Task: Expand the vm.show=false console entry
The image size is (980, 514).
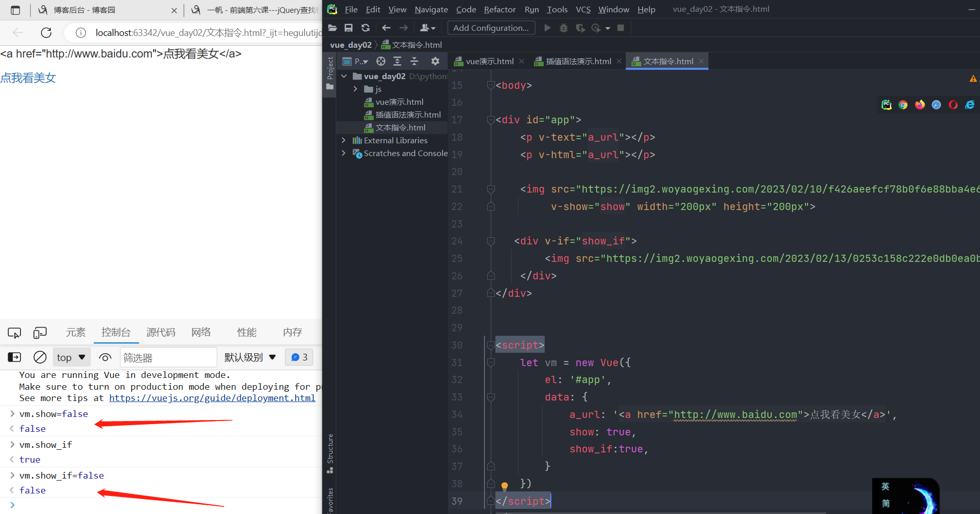Action: (12, 413)
